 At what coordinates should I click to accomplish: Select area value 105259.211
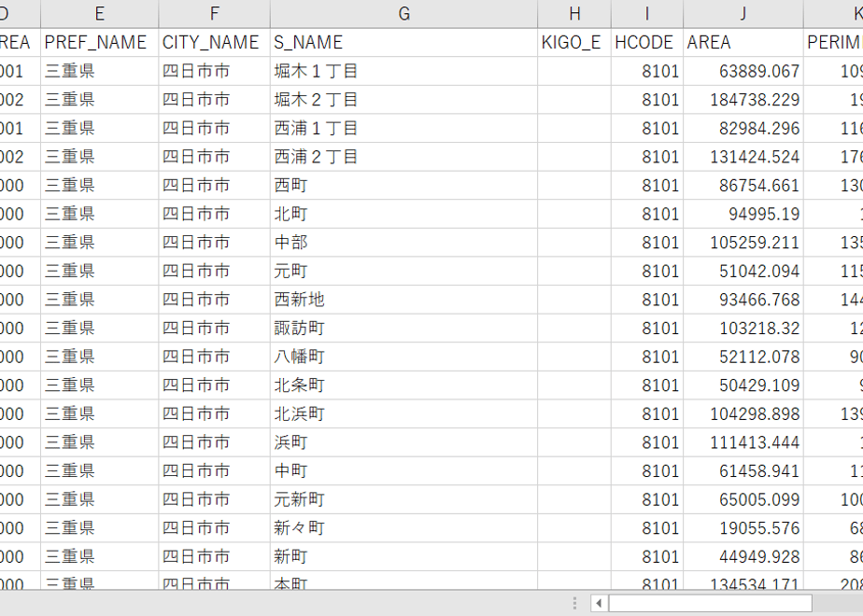click(x=743, y=243)
